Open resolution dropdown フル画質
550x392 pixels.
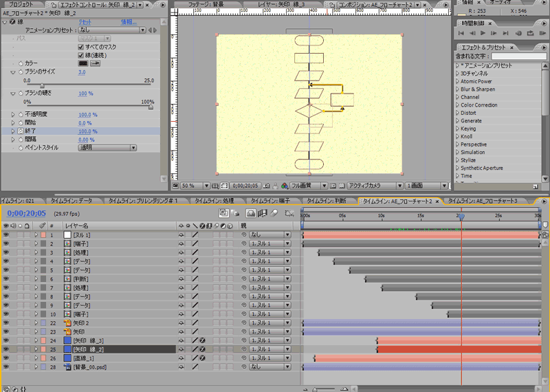pyautogui.click(x=308, y=186)
